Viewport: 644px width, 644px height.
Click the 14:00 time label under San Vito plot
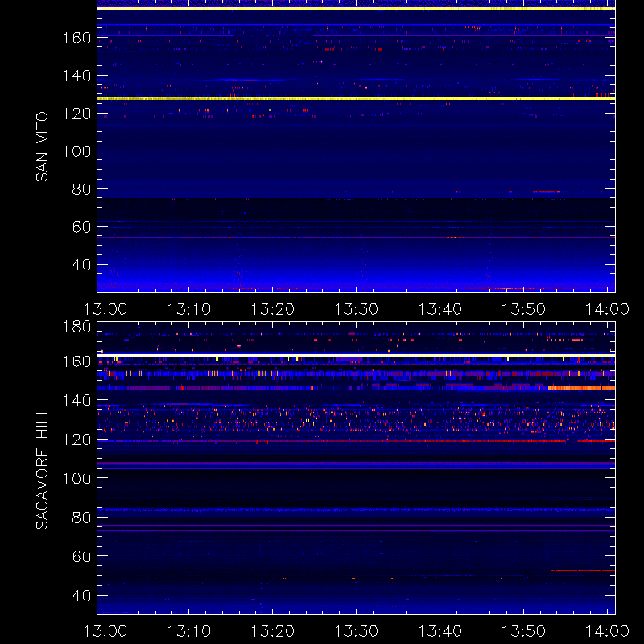click(x=607, y=309)
